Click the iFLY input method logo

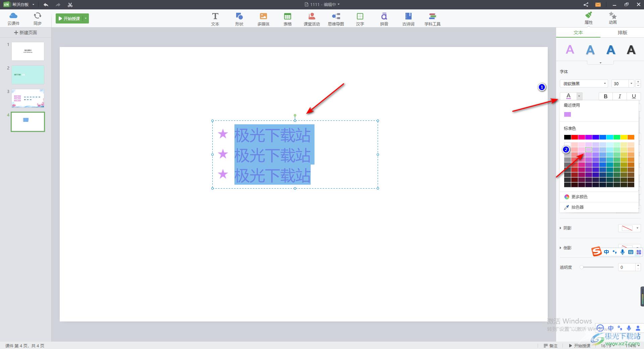click(600, 328)
